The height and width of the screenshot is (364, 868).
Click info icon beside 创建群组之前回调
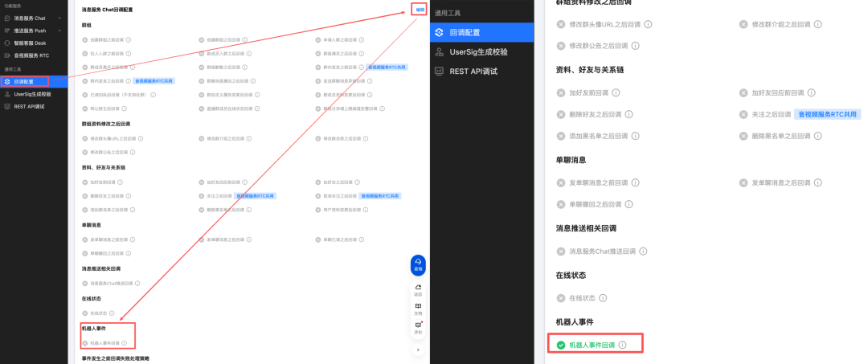point(129,39)
